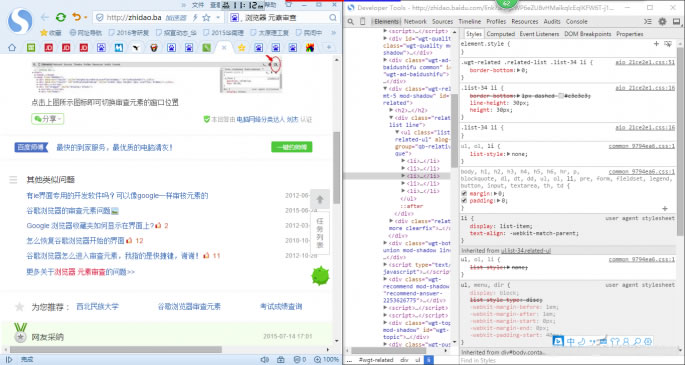The image size is (685, 365).
Task: Open the 任务列表 task list side button
Action: tap(320, 233)
